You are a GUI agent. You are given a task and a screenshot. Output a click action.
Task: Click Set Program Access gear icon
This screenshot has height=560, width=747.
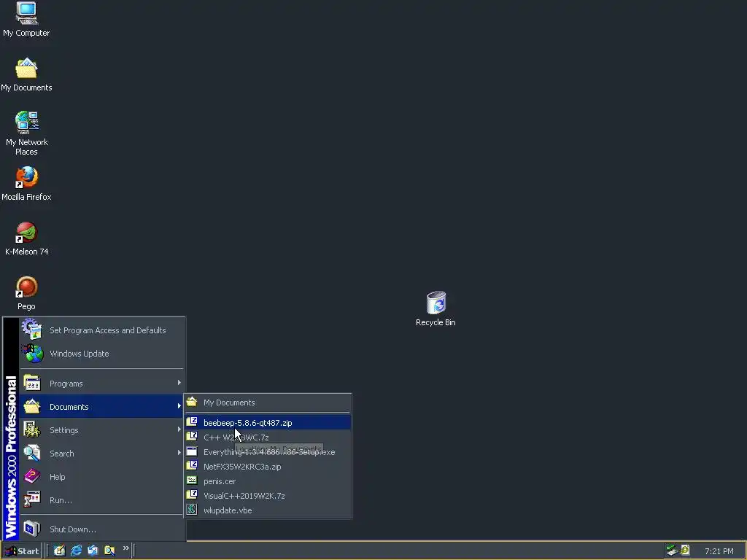coord(32,329)
